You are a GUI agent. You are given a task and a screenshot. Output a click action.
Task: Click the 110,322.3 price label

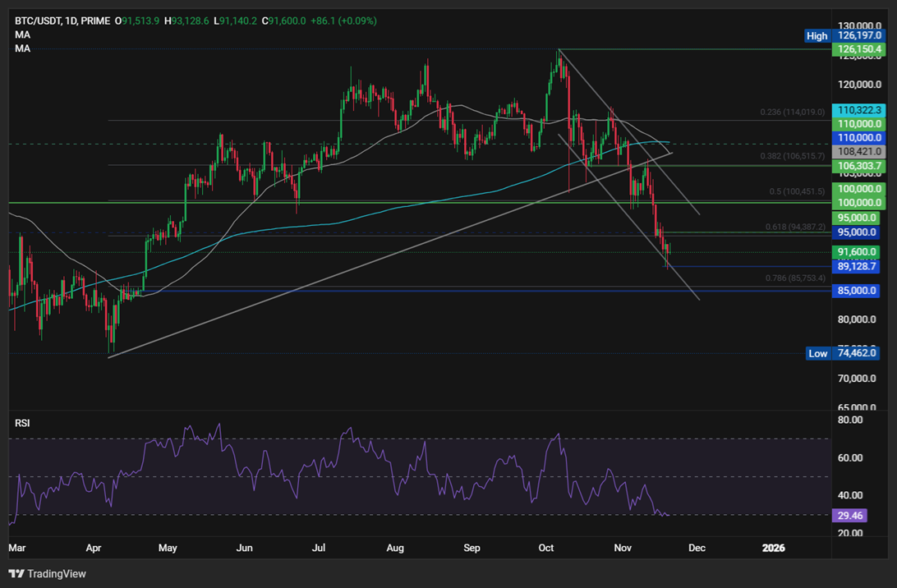click(856, 108)
